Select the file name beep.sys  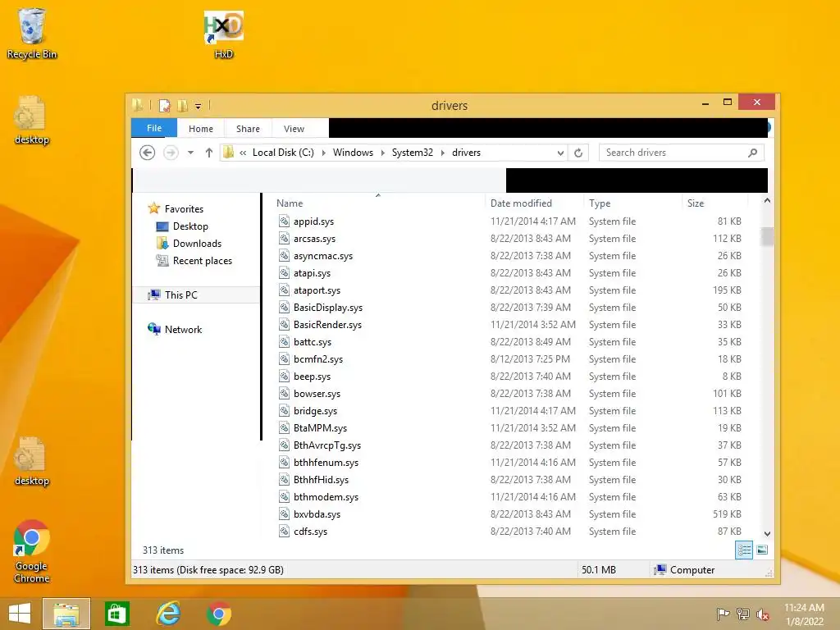pos(312,376)
